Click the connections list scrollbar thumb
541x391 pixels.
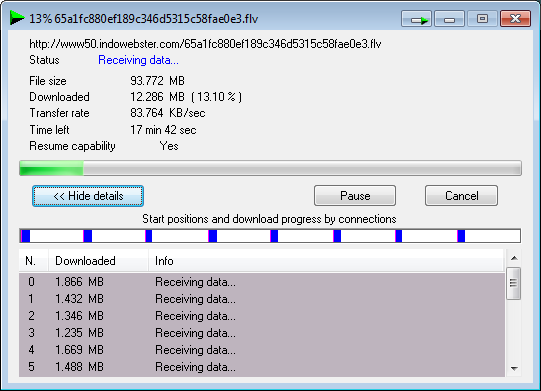pyautogui.click(x=514, y=283)
